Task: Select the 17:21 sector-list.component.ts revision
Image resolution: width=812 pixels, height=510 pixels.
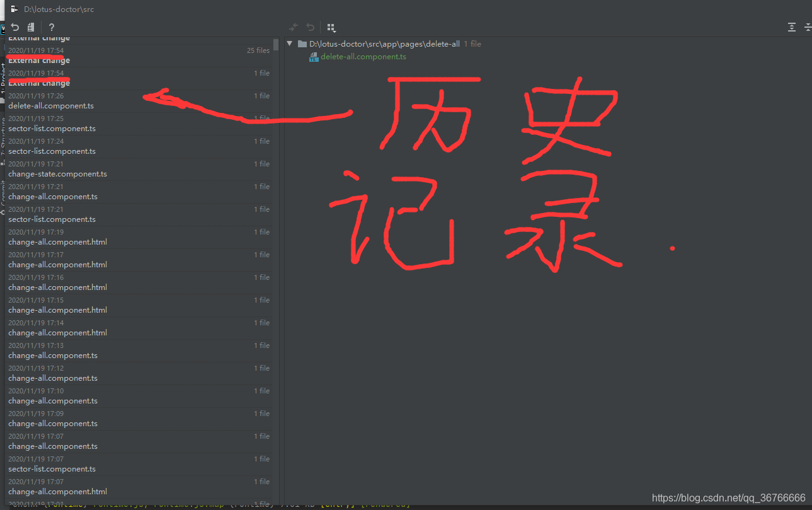Action: tap(139, 214)
